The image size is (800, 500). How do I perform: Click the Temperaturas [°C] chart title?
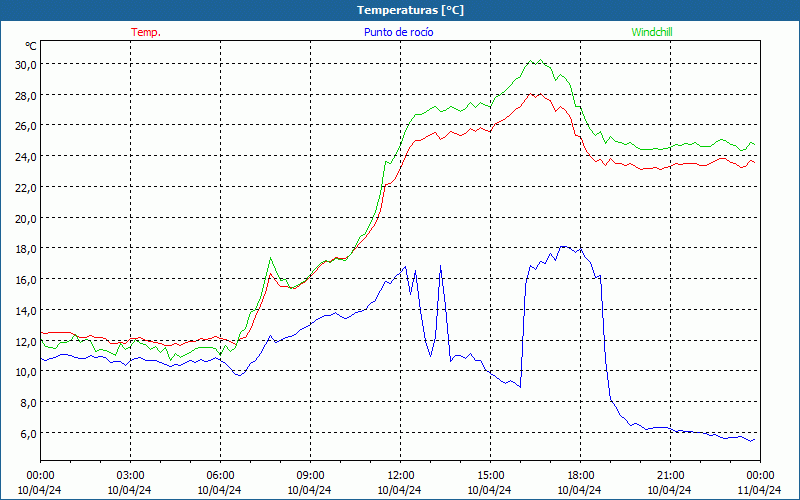click(x=410, y=10)
